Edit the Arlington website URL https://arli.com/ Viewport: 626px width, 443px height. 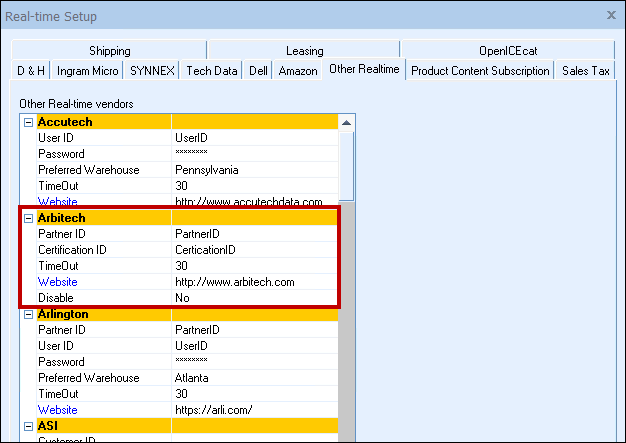(255, 410)
